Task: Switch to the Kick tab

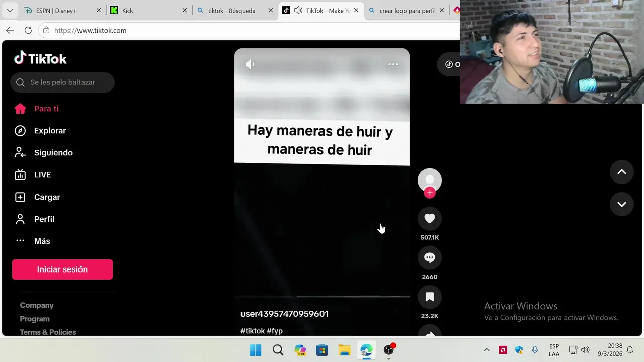Action: [149, 10]
